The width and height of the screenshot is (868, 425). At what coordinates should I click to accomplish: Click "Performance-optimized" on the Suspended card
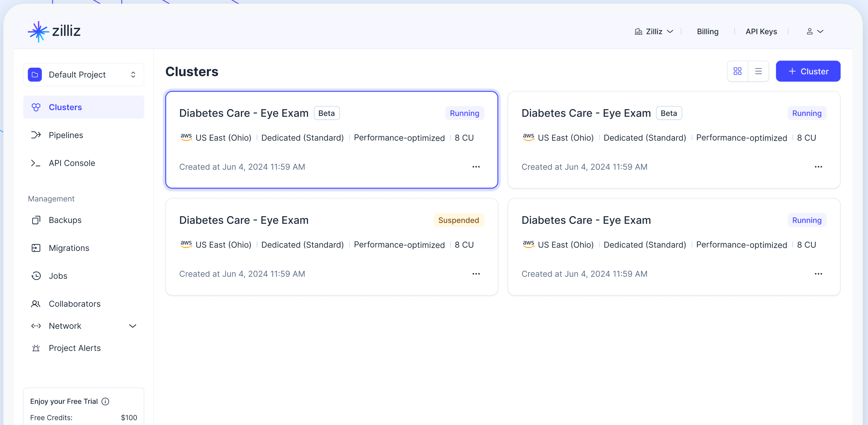pos(399,245)
